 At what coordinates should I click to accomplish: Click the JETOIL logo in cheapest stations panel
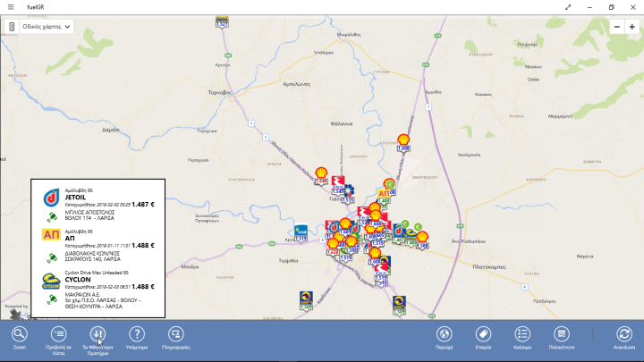51,198
